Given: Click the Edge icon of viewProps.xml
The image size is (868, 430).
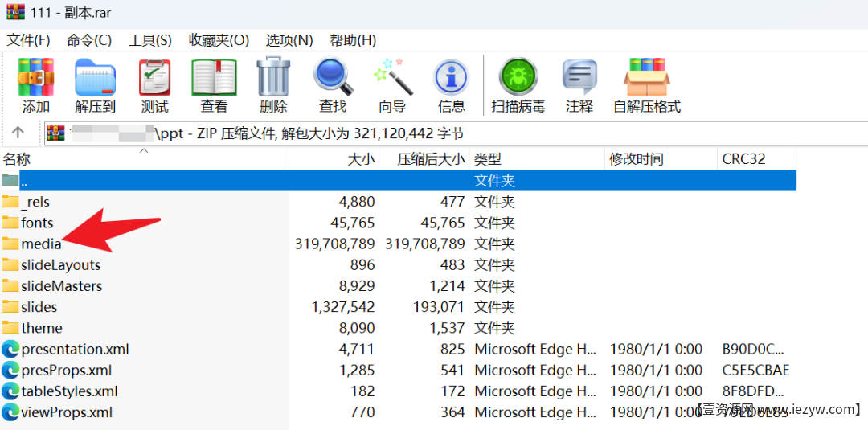Looking at the screenshot, I should click(x=10, y=412).
